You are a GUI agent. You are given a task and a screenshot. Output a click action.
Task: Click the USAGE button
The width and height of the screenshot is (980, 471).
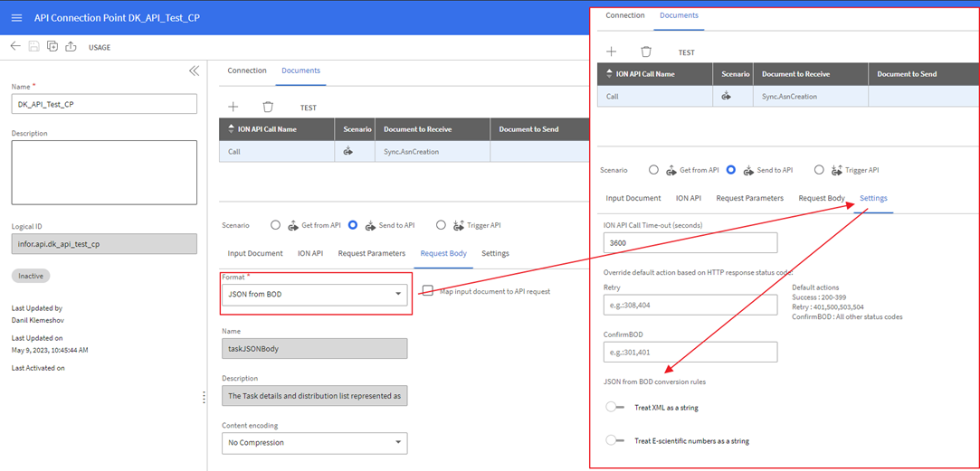100,48
